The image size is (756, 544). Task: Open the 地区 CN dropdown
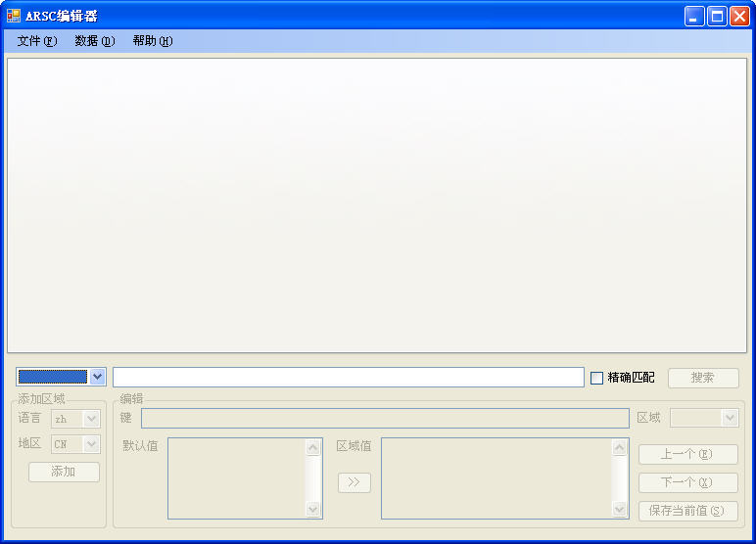(x=91, y=444)
